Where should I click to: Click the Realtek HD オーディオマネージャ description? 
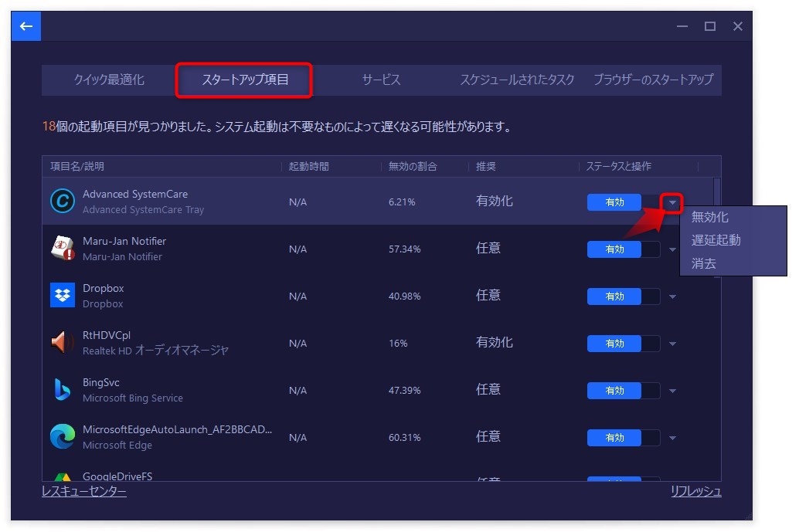tap(155, 351)
